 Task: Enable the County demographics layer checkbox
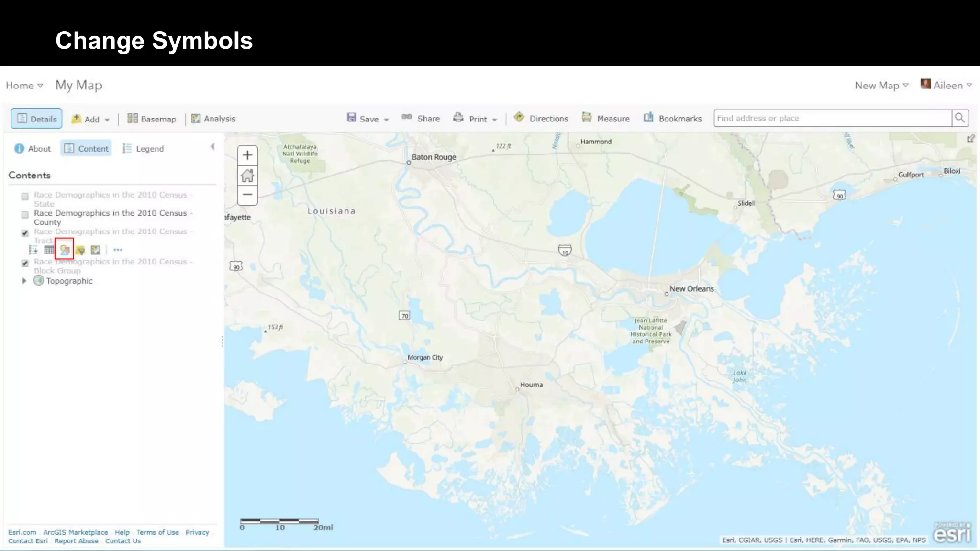tap(25, 215)
